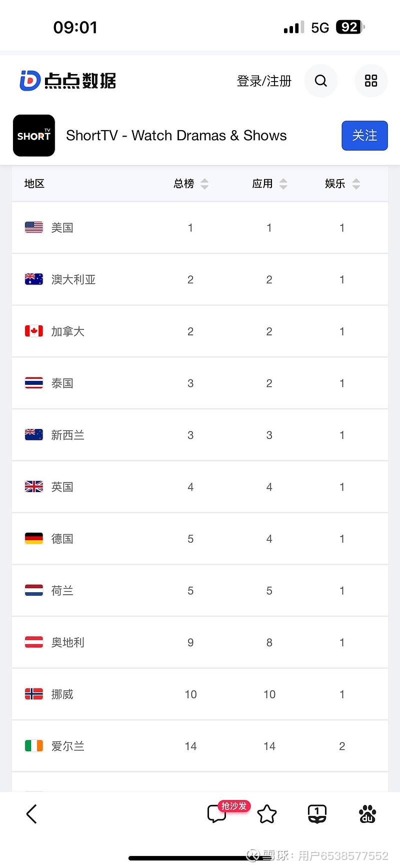Go back with the left arrow
Screen dimensions: 400x868
tap(31, 814)
